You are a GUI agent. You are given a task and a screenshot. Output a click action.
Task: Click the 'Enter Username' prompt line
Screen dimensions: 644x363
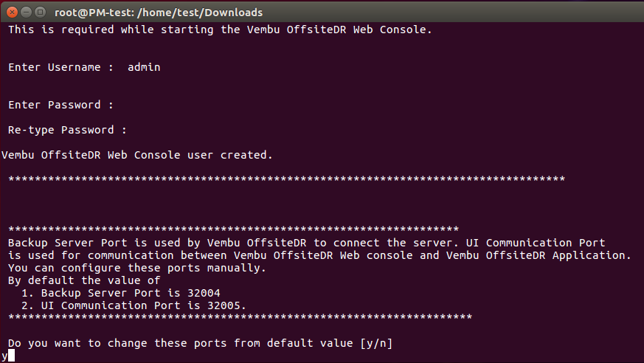point(84,67)
